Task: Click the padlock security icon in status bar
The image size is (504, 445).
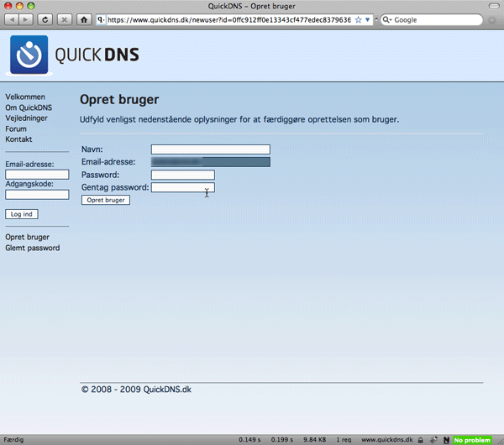Action: pyautogui.click(x=421, y=440)
